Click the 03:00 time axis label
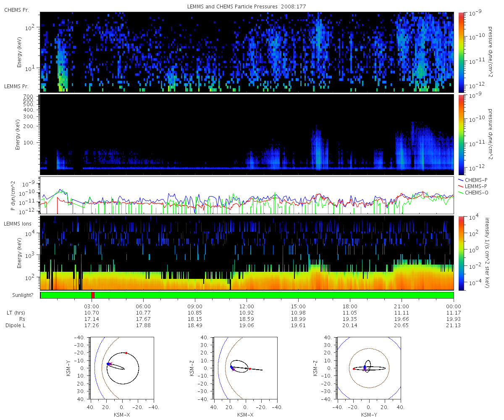 [x=92, y=307]
